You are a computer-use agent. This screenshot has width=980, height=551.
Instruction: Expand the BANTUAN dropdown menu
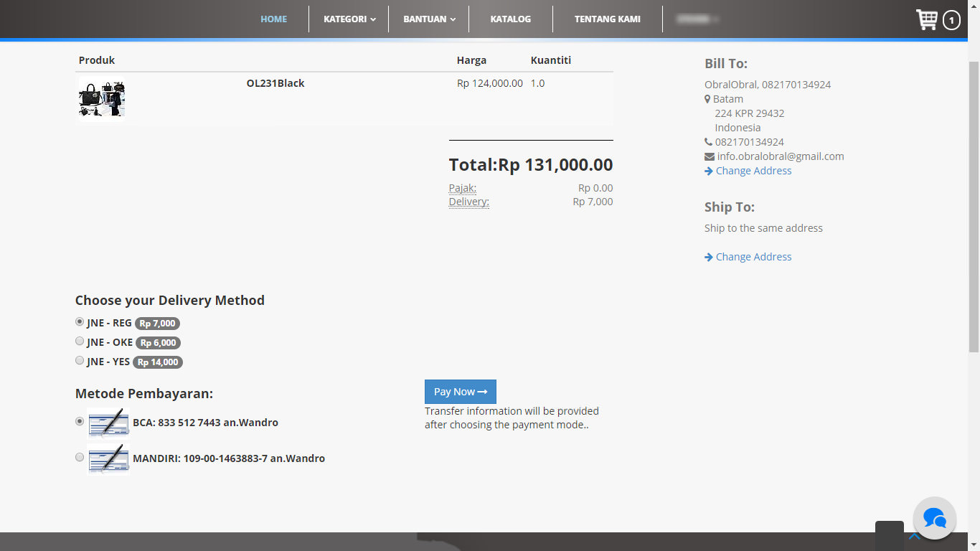[429, 19]
